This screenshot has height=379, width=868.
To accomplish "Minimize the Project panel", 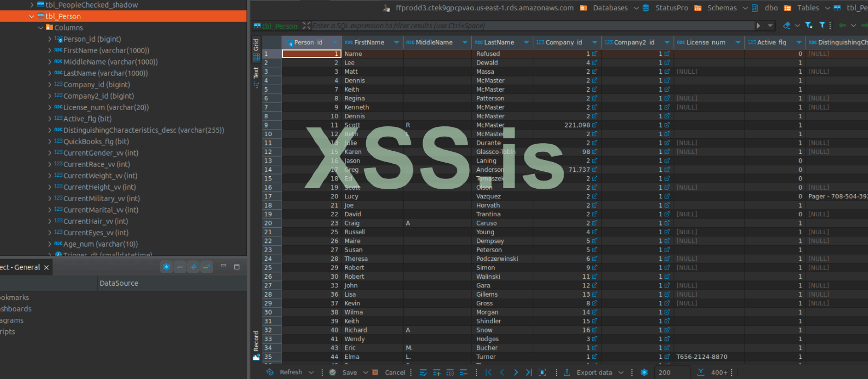I will (x=224, y=266).
